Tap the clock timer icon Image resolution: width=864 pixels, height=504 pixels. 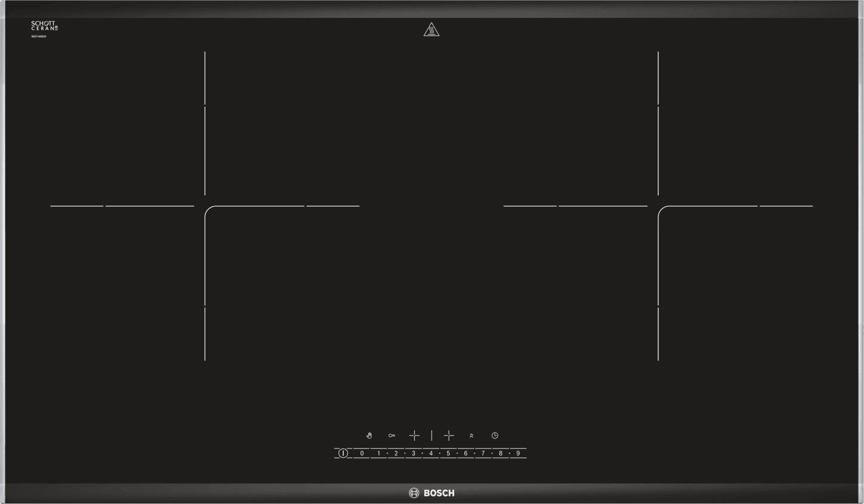pyautogui.click(x=495, y=435)
